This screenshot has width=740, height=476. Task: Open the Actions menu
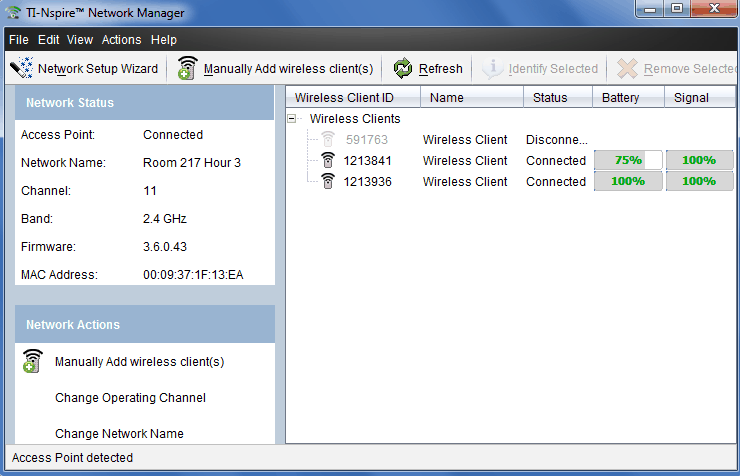point(121,40)
